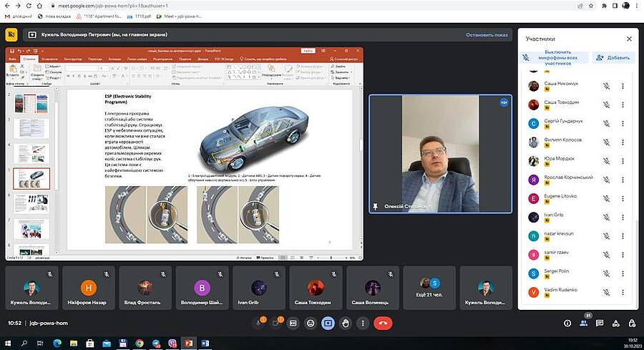Viewport: 644px width, 350px height.
Task: Open the emoji reactions button
Action: click(311, 323)
